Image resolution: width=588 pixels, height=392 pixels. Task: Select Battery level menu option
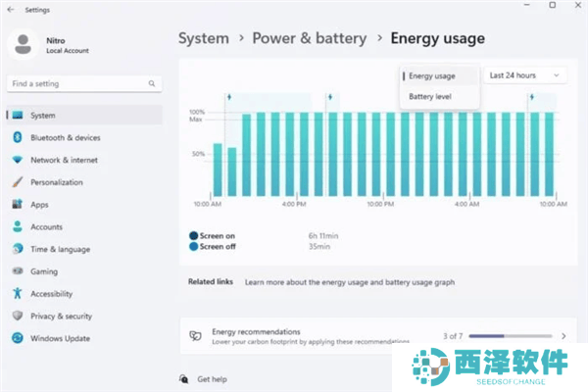point(429,96)
